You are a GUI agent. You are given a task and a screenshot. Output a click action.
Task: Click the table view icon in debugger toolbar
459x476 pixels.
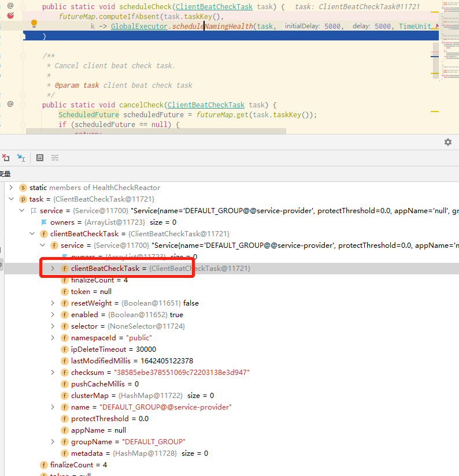(40, 158)
